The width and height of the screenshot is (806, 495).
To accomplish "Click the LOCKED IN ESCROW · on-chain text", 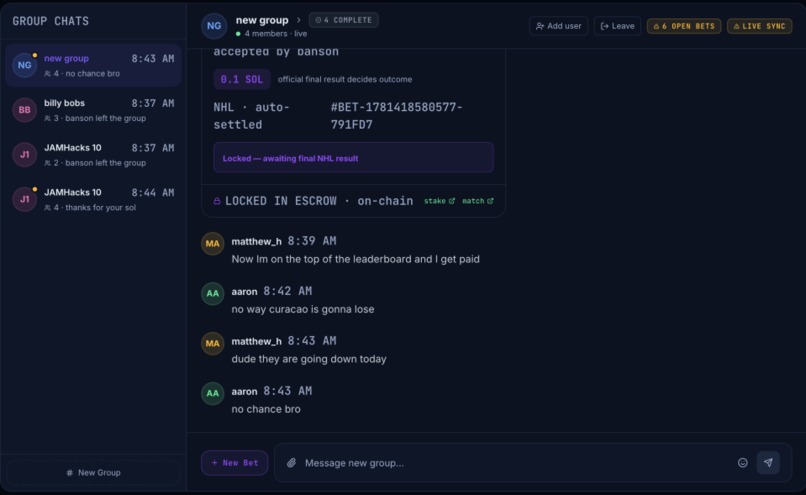I will tap(319, 201).
